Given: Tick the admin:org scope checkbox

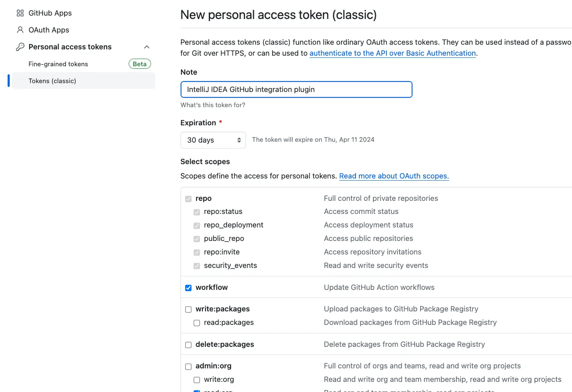Looking at the screenshot, I should pos(189,366).
